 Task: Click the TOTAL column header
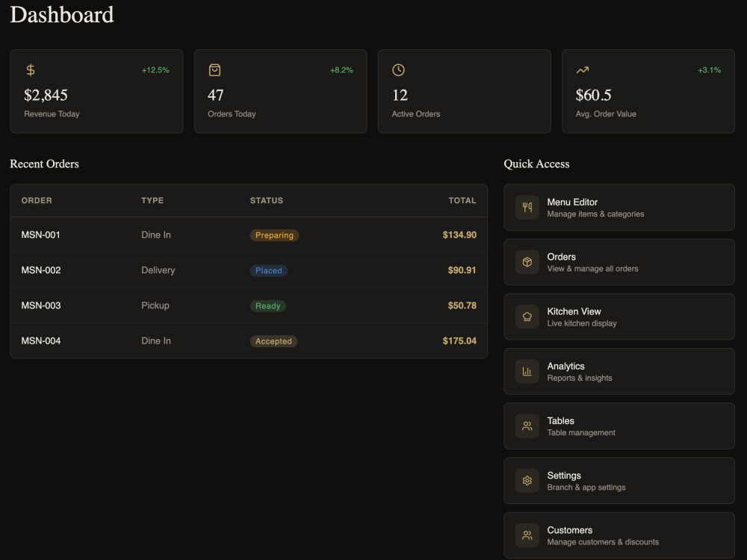tap(462, 200)
